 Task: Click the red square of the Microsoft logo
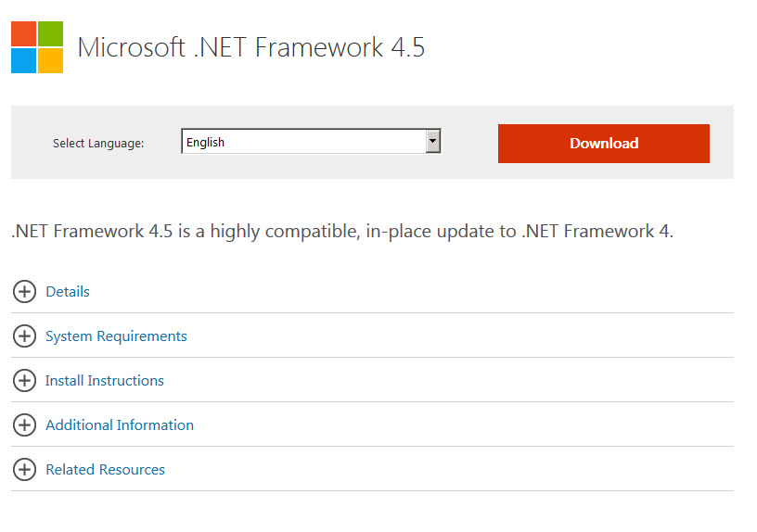24,33
